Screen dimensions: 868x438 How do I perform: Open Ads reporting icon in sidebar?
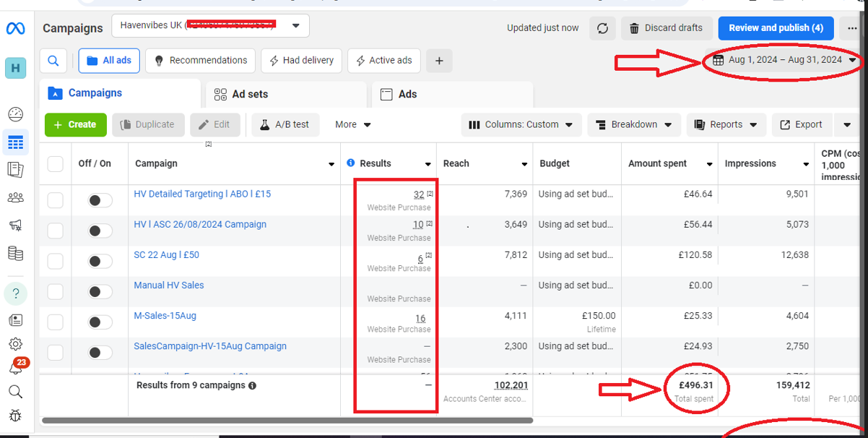pos(15,170)
